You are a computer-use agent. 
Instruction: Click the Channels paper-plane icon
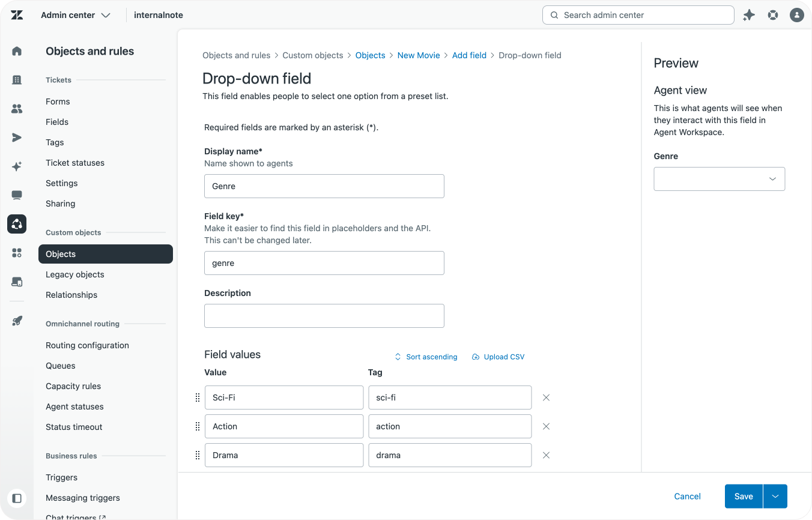coord(17,138)
